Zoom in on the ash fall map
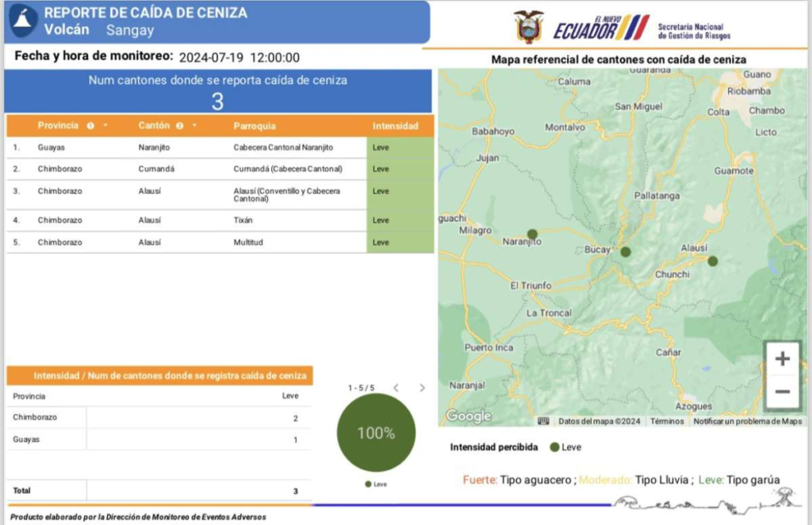 782,359
